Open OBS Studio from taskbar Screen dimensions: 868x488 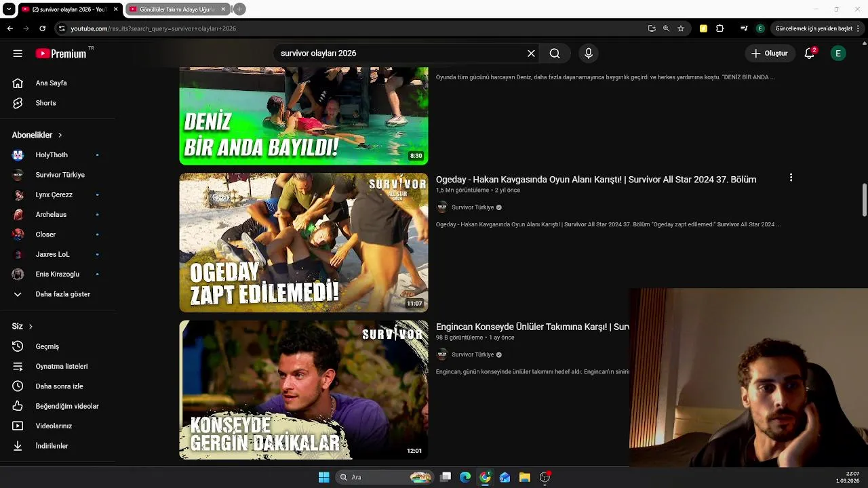tap(545, 477)
